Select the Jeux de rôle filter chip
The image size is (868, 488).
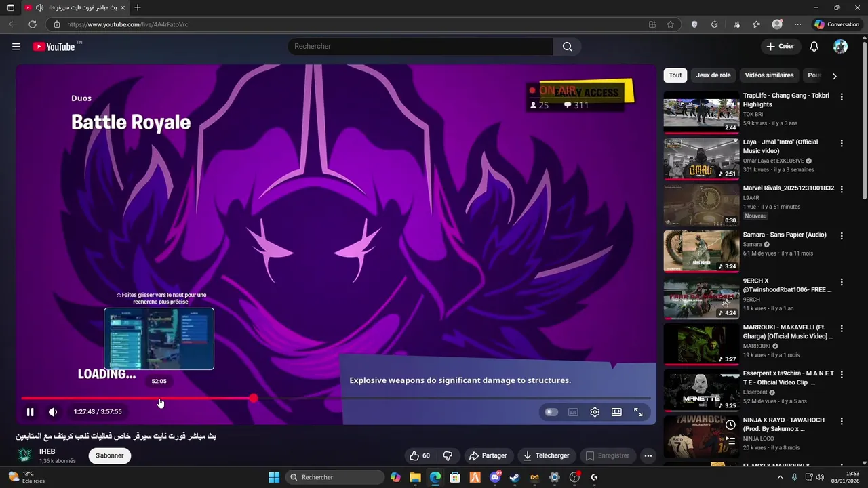tap(713, 75)
